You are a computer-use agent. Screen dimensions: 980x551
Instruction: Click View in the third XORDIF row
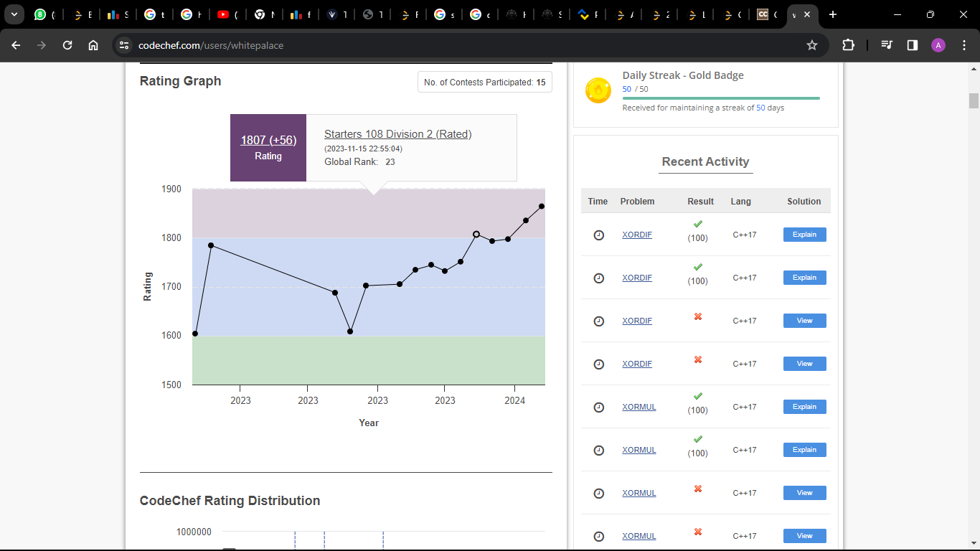[804, 321]
